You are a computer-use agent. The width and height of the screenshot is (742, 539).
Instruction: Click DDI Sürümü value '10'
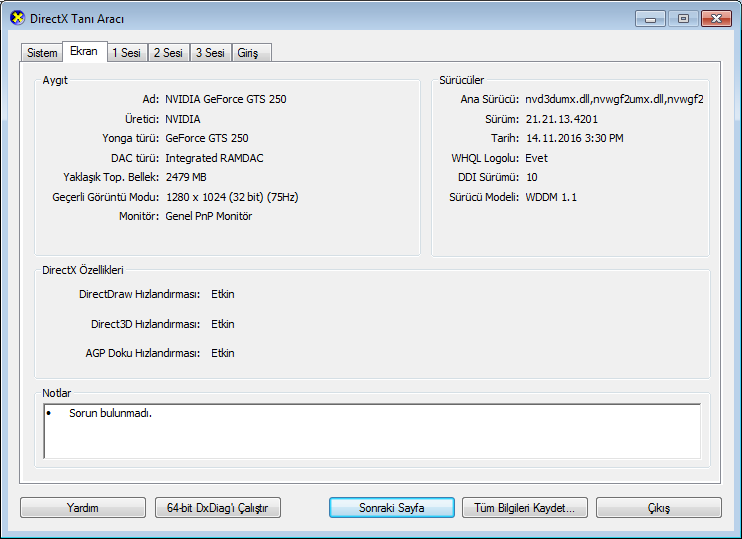click(x=531, y=177)
